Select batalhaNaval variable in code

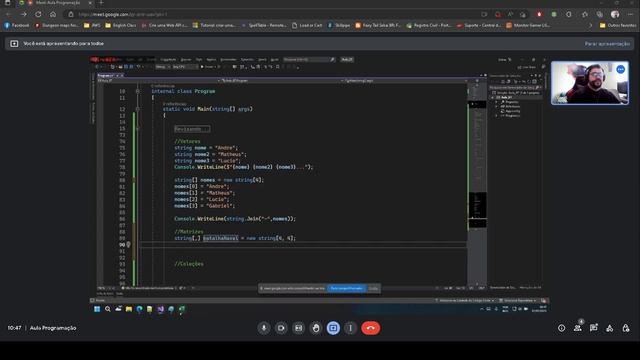coord(220,238)
